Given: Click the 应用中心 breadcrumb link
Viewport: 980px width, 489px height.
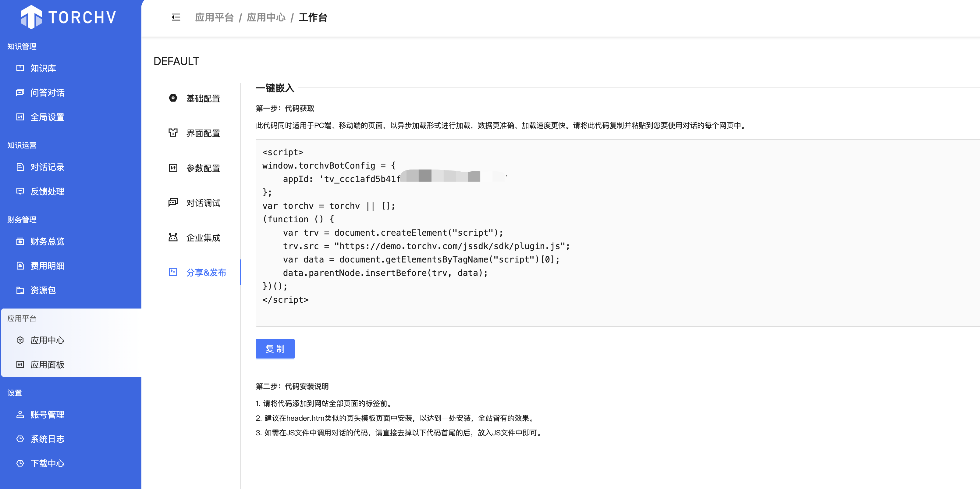Looking at the screenshot, I should pos(266,17).
